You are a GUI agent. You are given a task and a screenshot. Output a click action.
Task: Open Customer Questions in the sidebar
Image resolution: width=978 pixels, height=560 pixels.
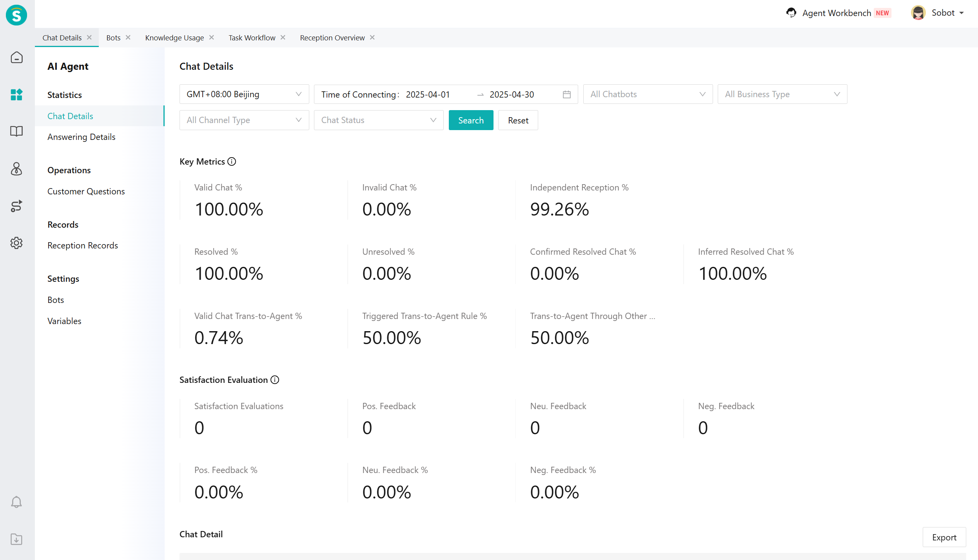(x=86, y=191)
